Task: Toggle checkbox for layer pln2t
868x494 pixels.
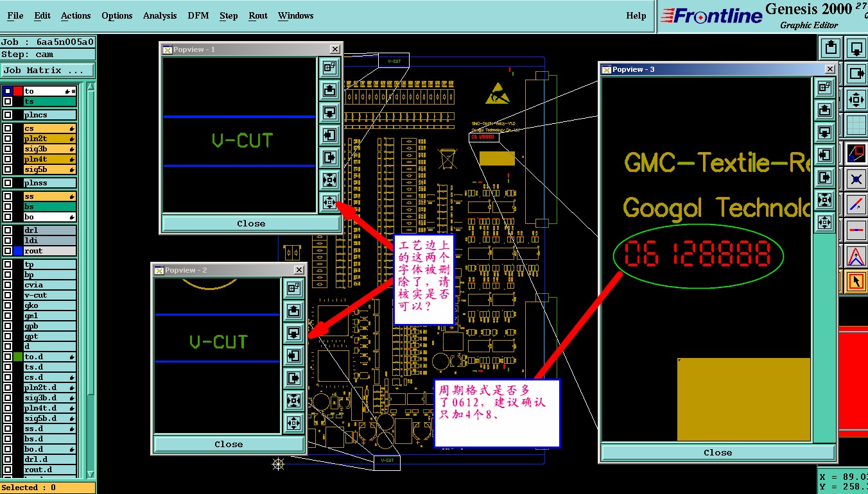Action: [x=8, y=139]
